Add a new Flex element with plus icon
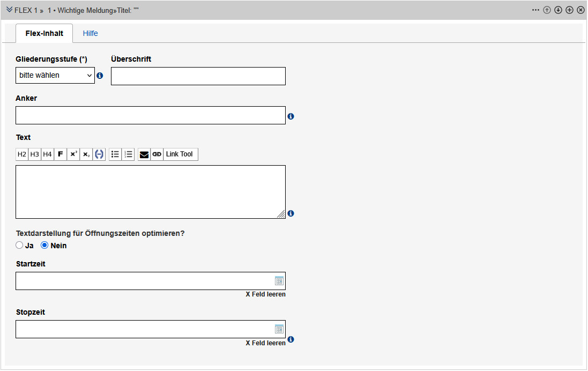588x371 pixels. (569, 10)
